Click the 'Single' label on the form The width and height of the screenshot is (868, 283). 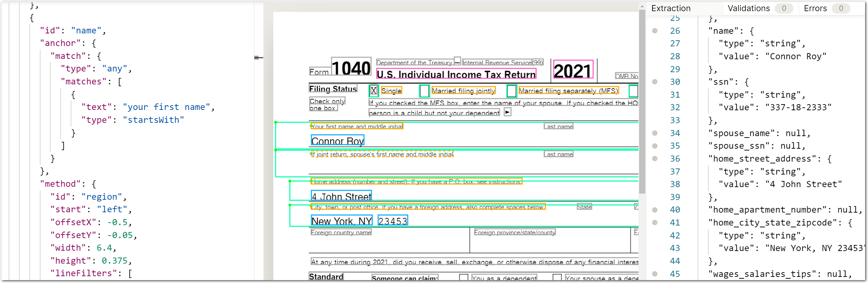click(x=391, y=91)
